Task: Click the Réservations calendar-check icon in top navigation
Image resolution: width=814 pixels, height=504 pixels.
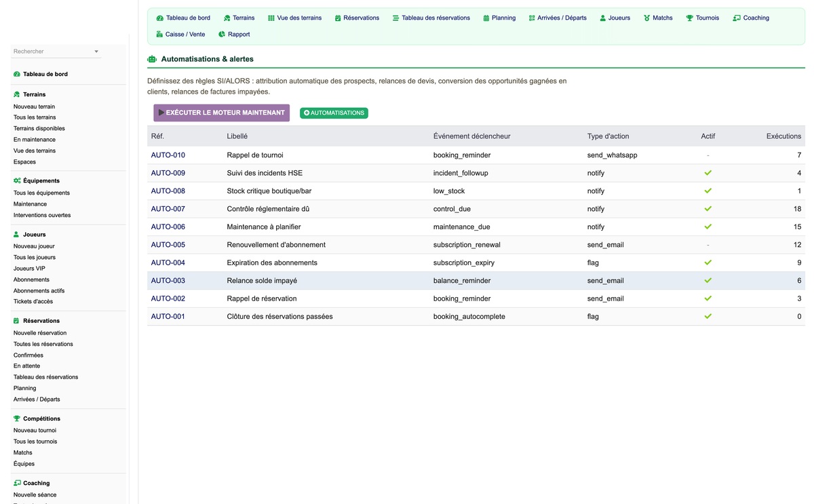Action: (338, 18)
